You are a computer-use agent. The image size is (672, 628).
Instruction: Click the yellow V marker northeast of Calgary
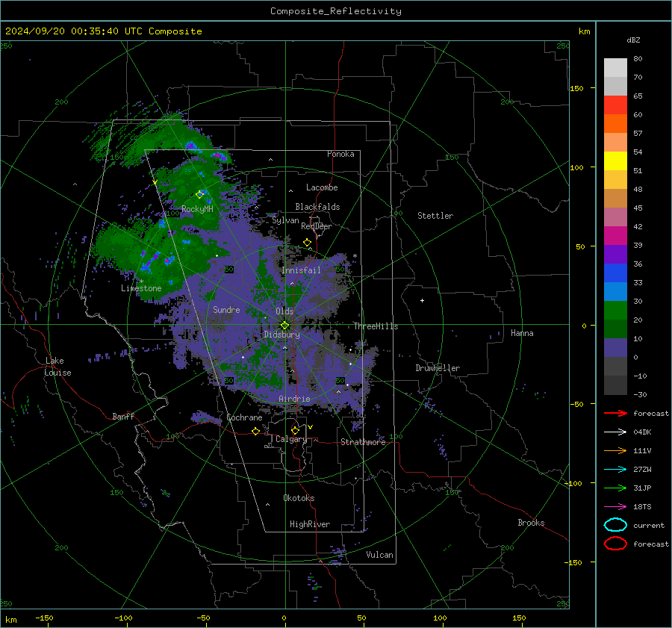pos(311,427)
